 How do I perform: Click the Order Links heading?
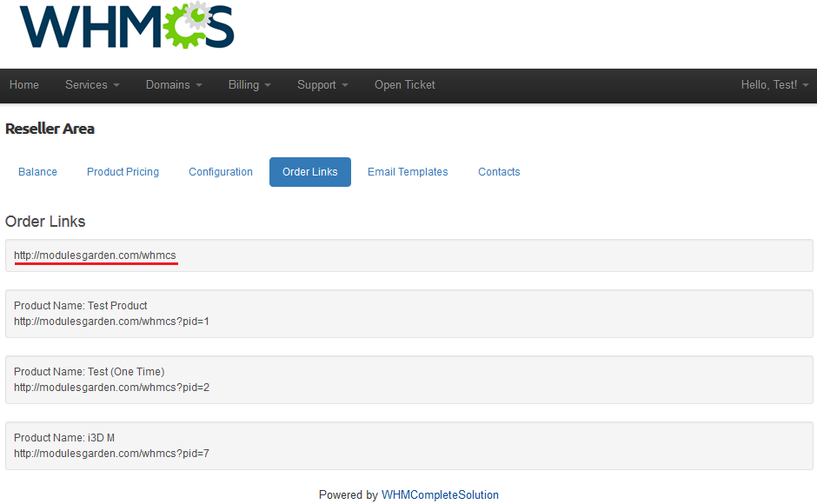coord(45,222)
